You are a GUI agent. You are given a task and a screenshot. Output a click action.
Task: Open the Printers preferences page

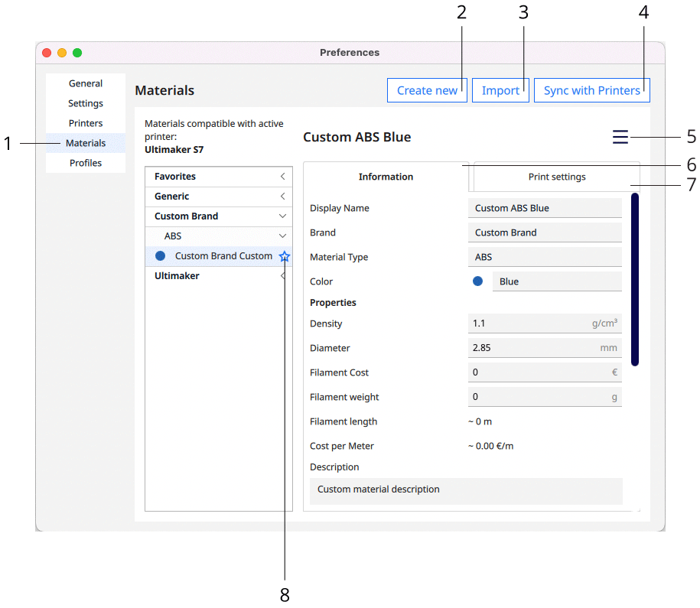pyautogui.click(x=86, y=123)
